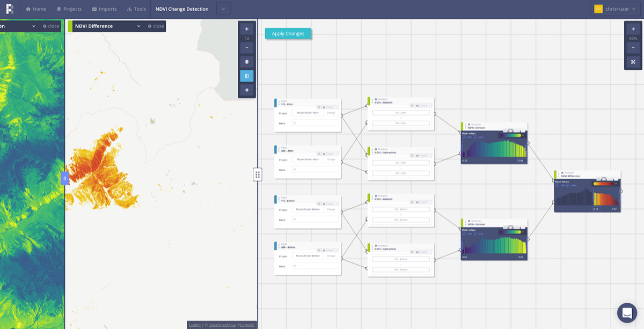Open the chat support bubble
The height and width of the screenshot is (329, 644).
click(x=627, y=313)
